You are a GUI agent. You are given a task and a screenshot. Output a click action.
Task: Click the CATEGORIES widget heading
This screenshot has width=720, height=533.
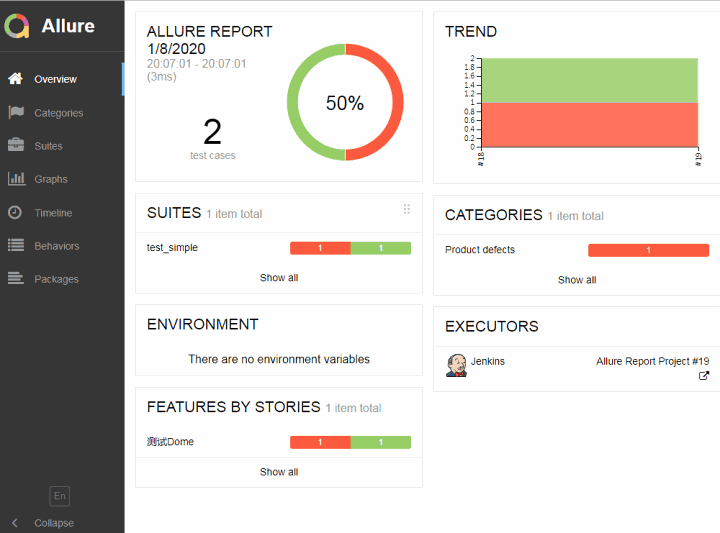pos(494,215)
